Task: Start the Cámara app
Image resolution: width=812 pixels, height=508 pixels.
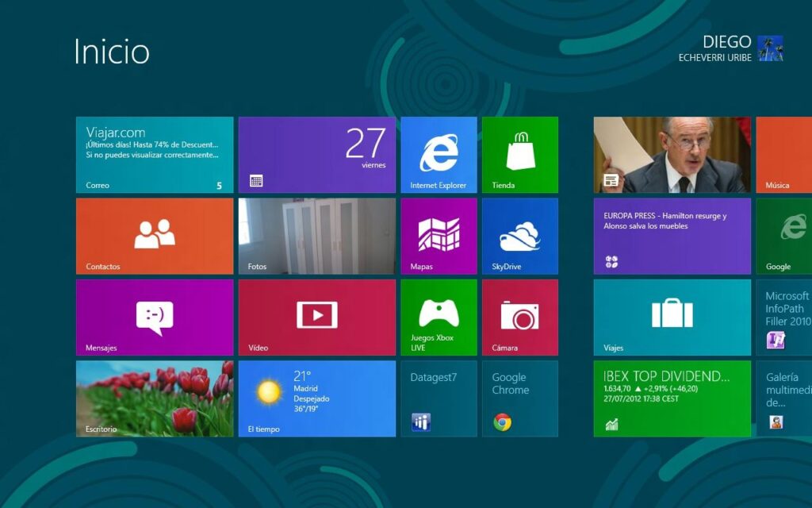Action: click(521, 317)
